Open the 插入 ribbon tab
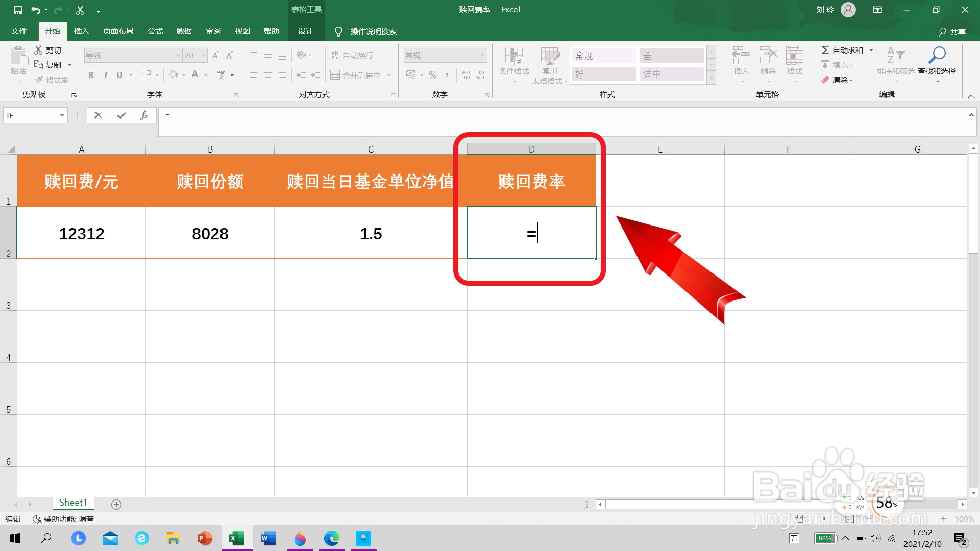 tap(81, 31)
